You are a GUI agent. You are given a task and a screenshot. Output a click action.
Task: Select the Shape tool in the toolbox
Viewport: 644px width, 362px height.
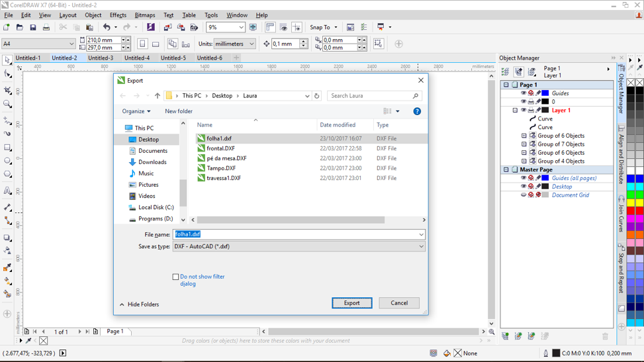click(7, 74)
